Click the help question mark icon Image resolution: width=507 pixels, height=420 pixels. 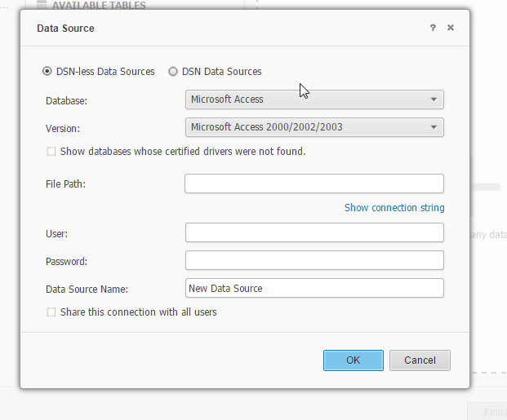433,28
